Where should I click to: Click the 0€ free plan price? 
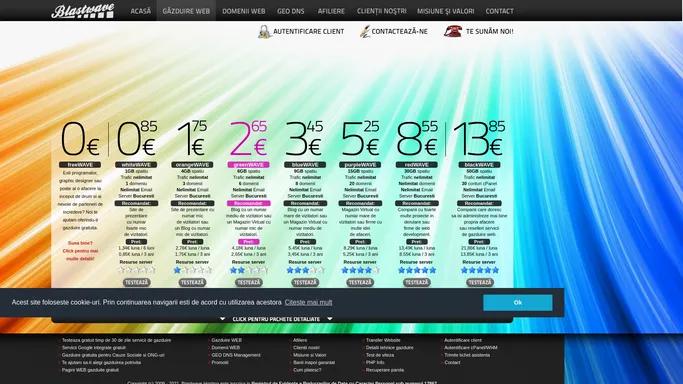(x=80, y=139)
